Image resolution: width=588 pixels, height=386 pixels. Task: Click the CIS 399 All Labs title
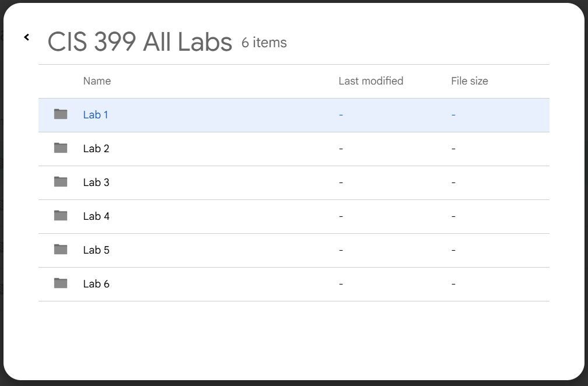[140, 41]
